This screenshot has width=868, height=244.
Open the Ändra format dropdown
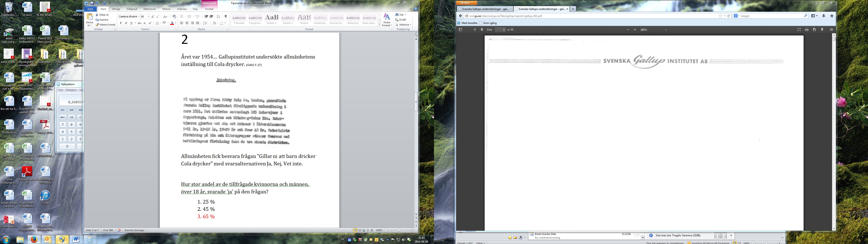[x=387, y=20]
